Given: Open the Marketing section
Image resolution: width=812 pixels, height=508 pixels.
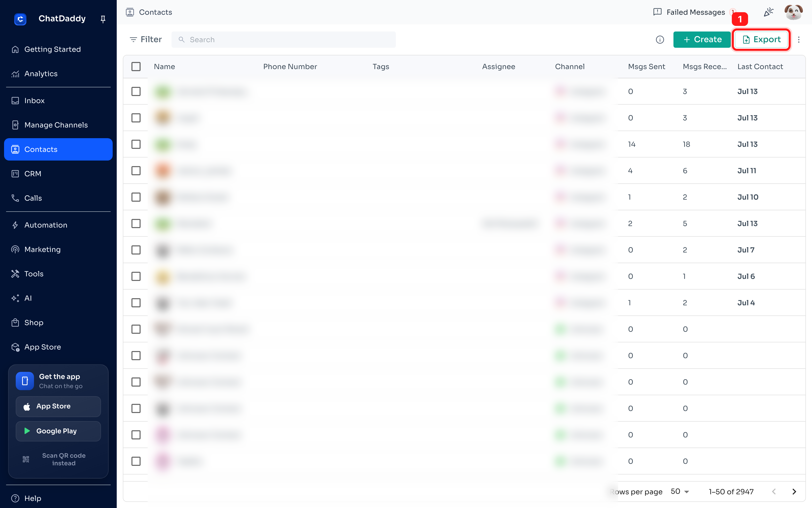Looking at the screenshot, I should point(58,249).
